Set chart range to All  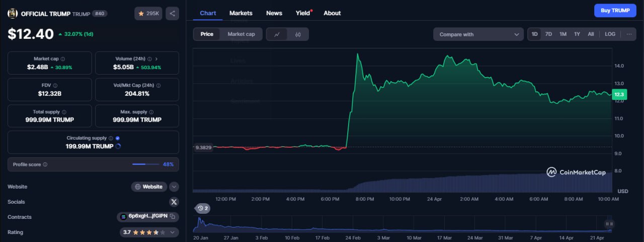pyautogui.click(x=591, y=34)
